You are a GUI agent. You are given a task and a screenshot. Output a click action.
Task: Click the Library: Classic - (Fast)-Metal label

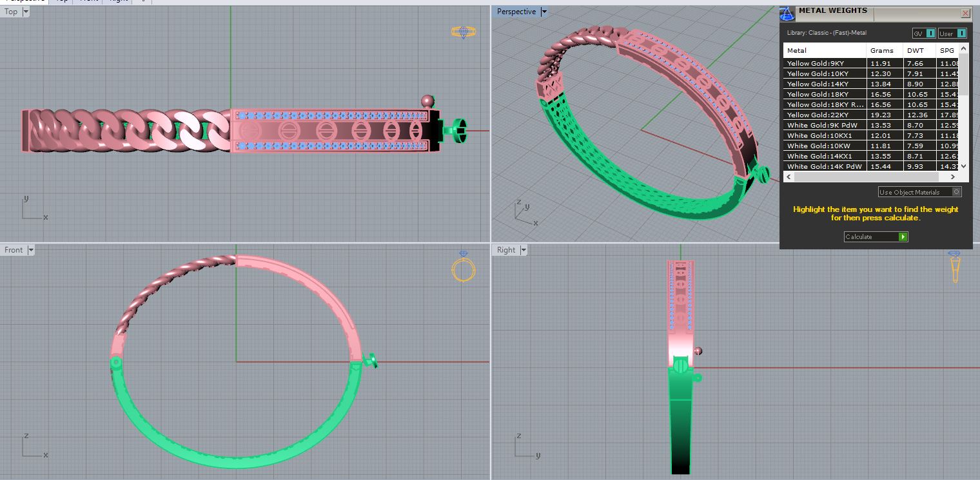click(x=827, y=33)
